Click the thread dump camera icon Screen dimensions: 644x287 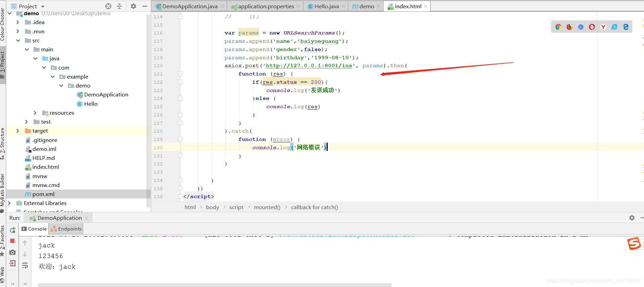(12, 252)
